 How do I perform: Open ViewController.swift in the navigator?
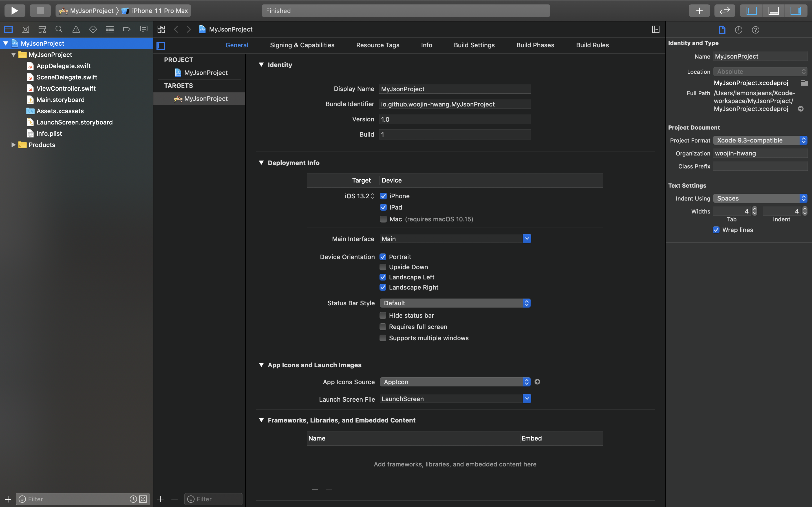point(66,88)
